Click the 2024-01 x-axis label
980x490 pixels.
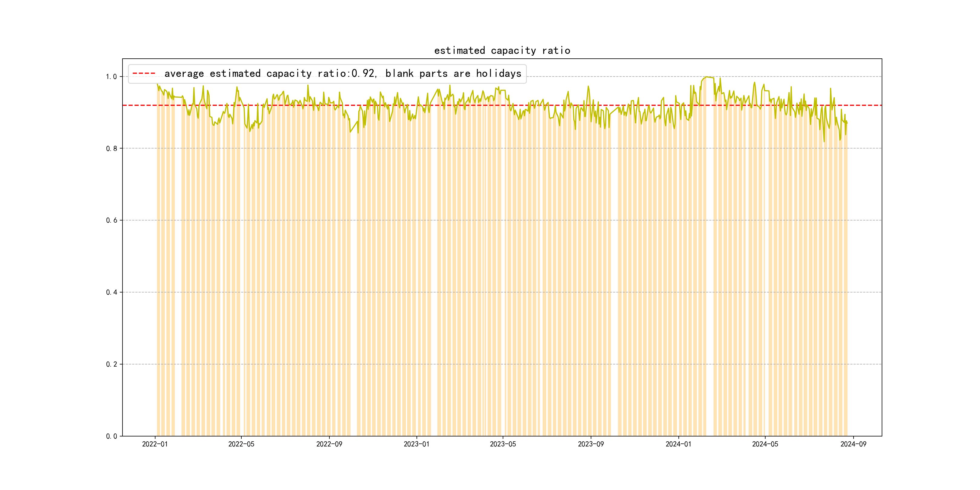click(x=678, y=444)
